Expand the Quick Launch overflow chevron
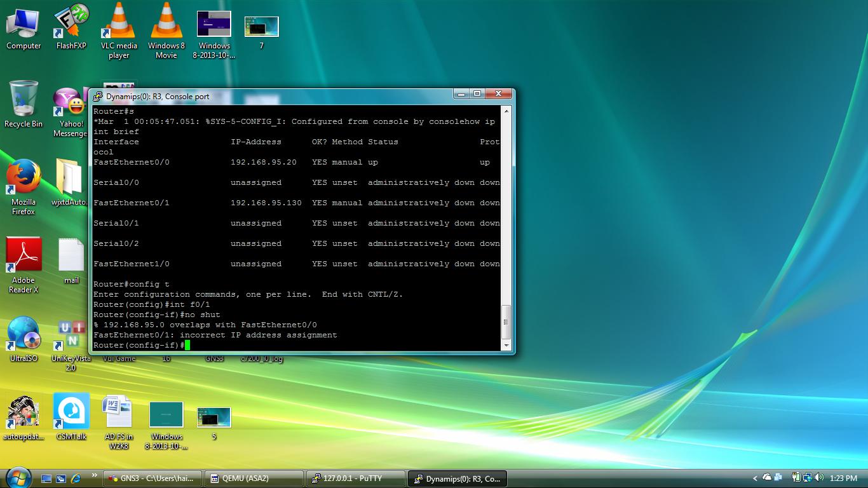 95,475
